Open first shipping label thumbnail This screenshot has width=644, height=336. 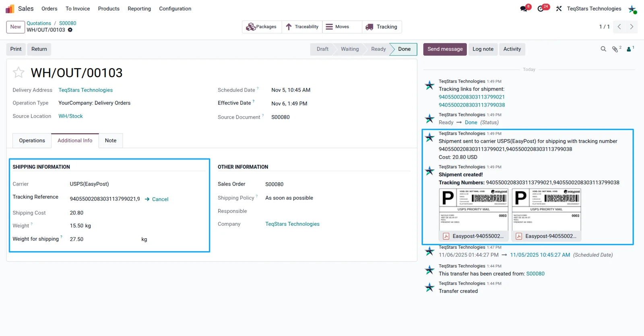coord(474,209)
